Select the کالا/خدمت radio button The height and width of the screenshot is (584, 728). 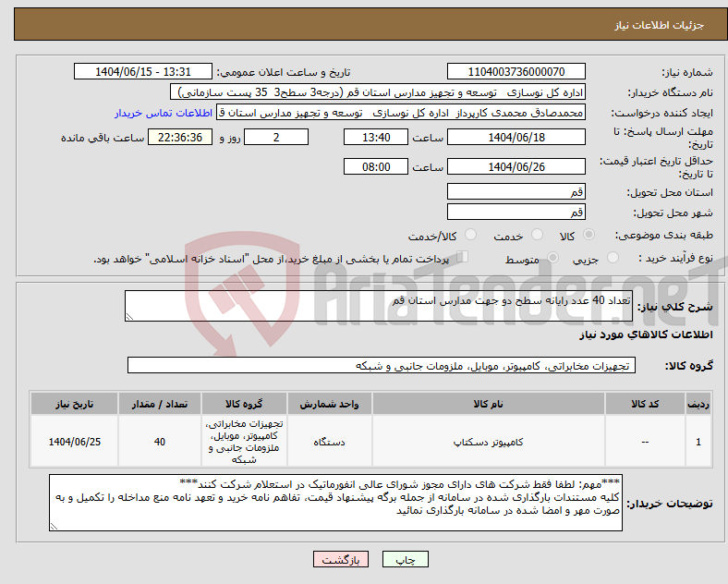pyautogui.click(x=470, y=235)
